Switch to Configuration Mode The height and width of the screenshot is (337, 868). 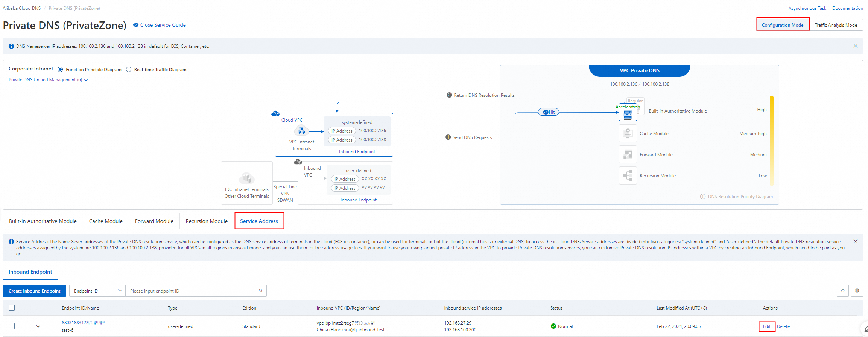coord(783,25)
